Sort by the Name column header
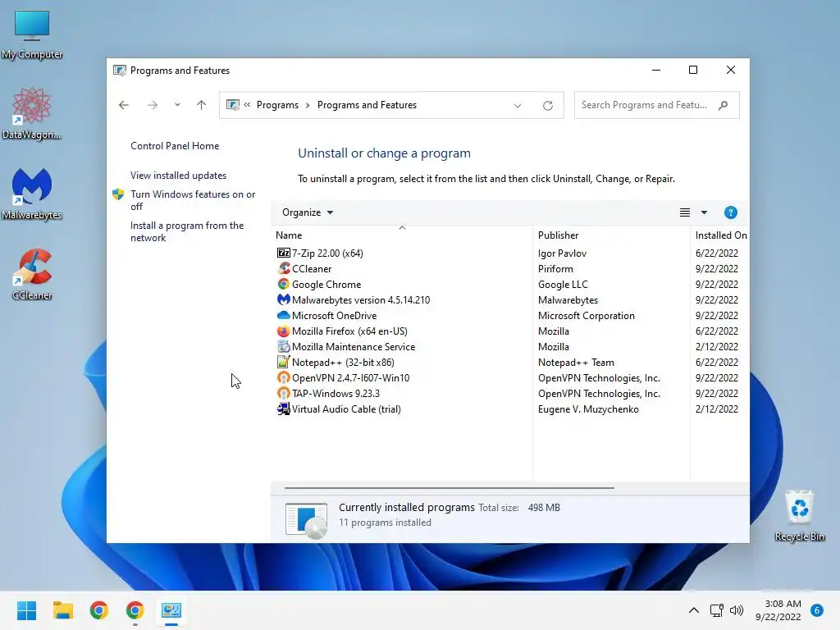The image size is (840, 630). point(289,235)
